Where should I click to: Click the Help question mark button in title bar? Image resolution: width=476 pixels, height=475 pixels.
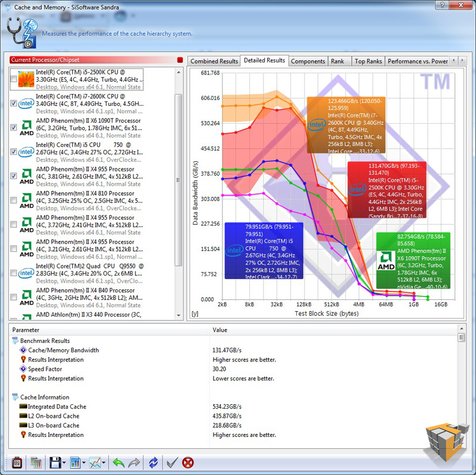click(x=442, y=5)
